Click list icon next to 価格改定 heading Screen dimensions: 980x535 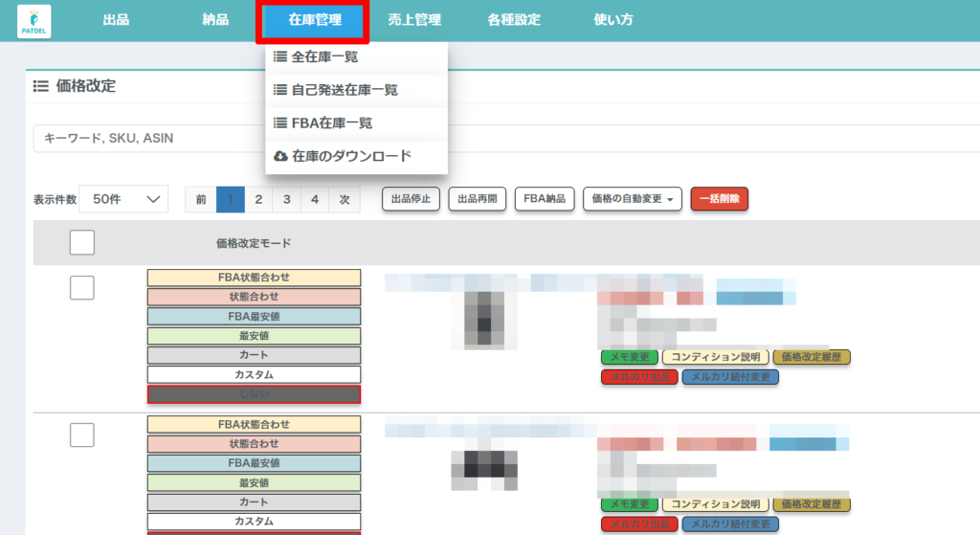click(x=41, y=86)
